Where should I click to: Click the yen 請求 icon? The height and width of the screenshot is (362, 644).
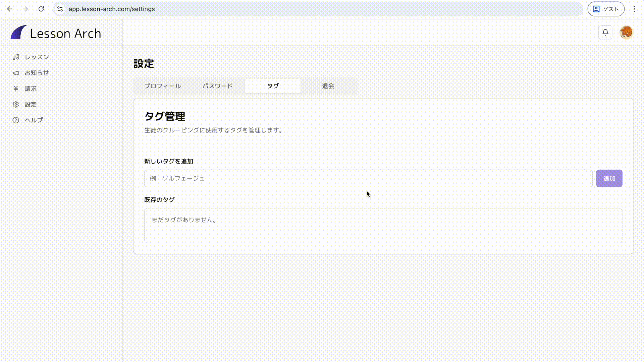point(16,89)
